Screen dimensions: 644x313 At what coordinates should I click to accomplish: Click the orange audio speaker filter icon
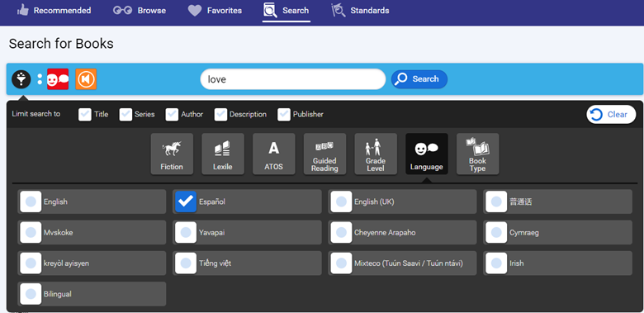pyautogui.click(x=86, y=78)
